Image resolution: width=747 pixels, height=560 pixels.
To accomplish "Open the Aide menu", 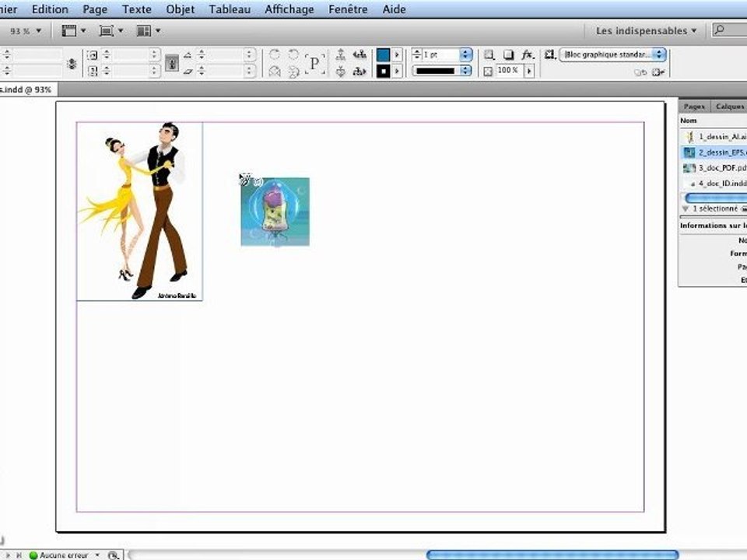I will coord(394,9).
